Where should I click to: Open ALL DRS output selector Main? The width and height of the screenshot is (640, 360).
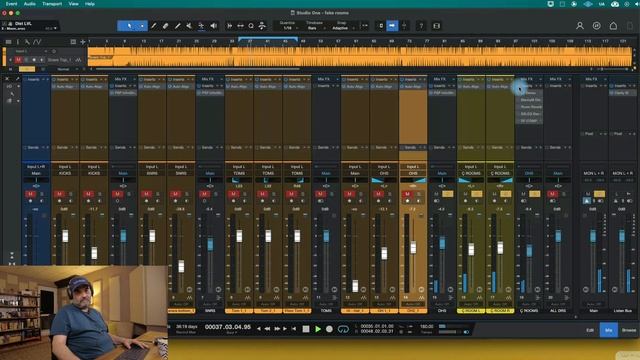[x=558, y=173]
